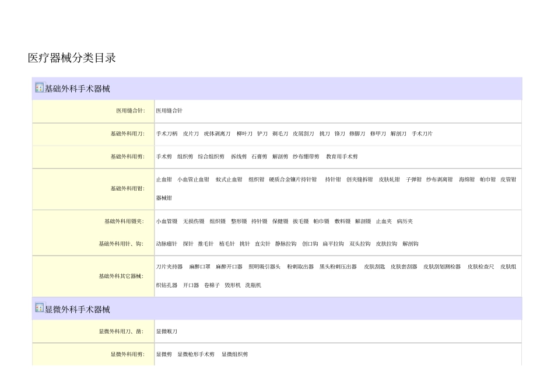This screenshot has height=392, width=554.
Task: Click the 医疗器械分类目录 page title
Action: [x=72, y=58]
